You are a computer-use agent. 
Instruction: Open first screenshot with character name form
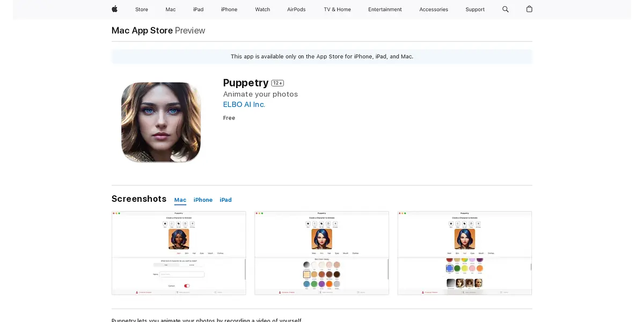[x=179, y=253]
